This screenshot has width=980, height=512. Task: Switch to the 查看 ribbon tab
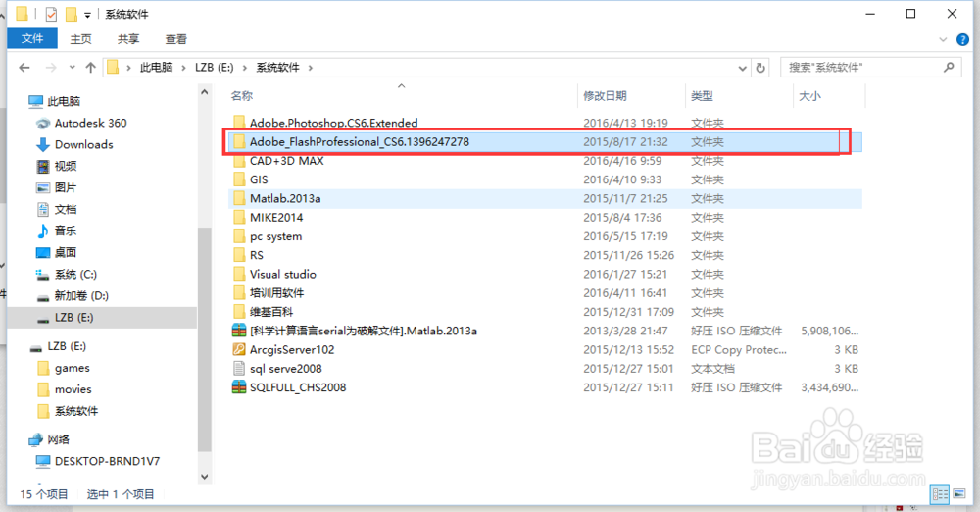pos(175,39)
